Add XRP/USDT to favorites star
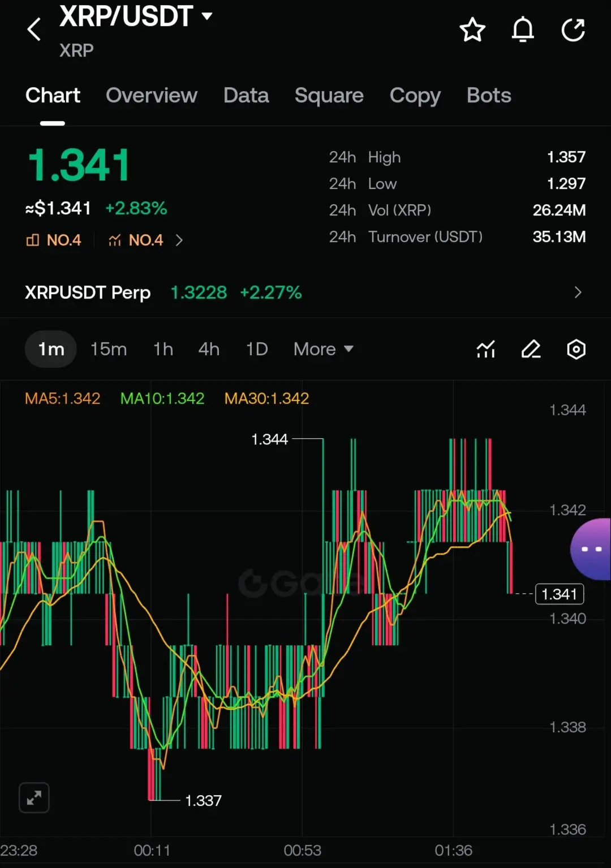The image size is (611, 868). point(472,30)
